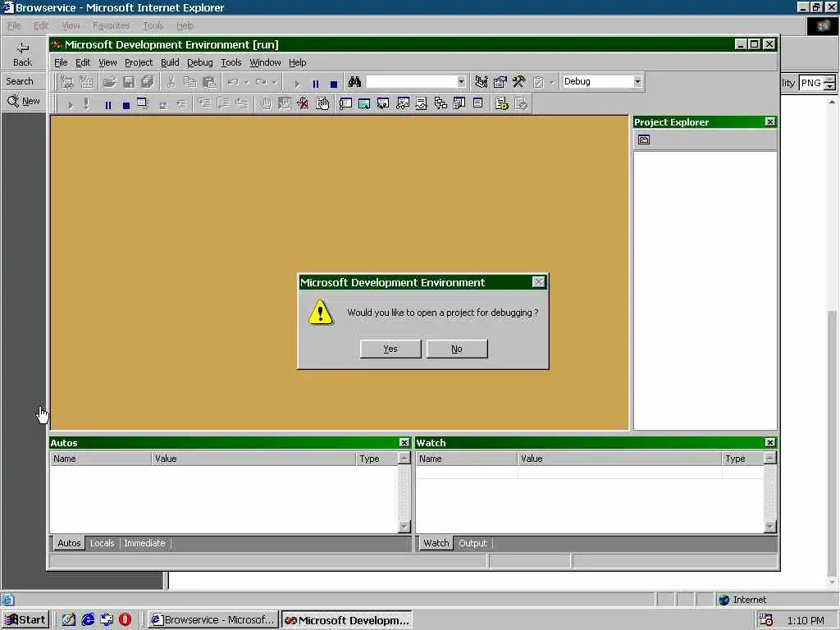Click the icon inside Project Explorer panel toolbar
The height and width of the screenshot is (630, 840).
pyautogui.click(x=644, y=139)
